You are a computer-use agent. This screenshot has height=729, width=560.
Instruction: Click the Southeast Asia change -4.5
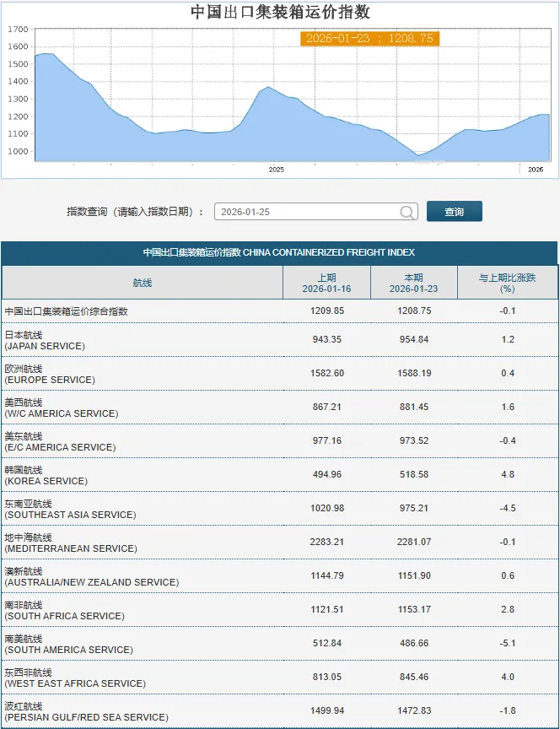(x=508, y=508)
